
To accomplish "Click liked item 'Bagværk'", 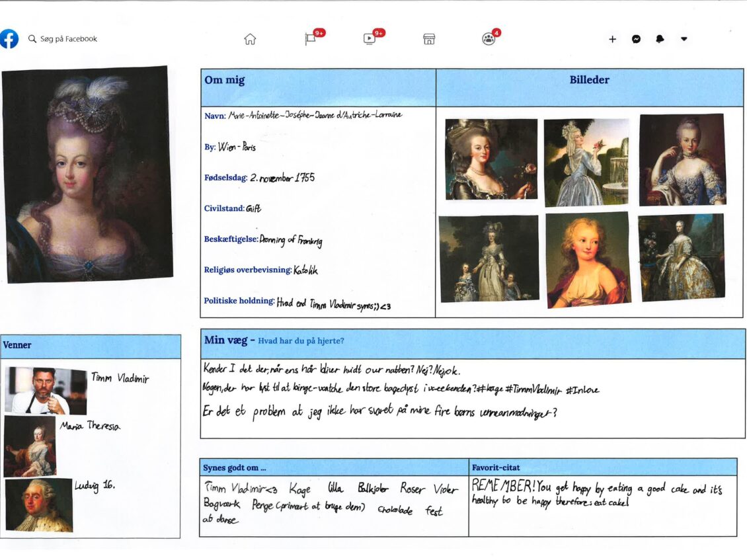I will point(222,504).
